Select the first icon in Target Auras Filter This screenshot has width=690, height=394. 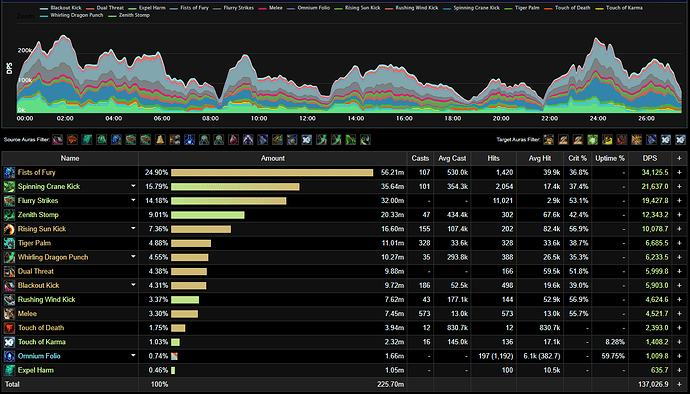click(548, 140)
